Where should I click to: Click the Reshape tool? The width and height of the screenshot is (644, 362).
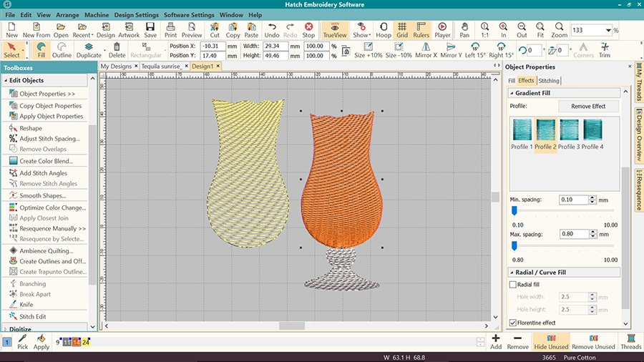point(31,128)
